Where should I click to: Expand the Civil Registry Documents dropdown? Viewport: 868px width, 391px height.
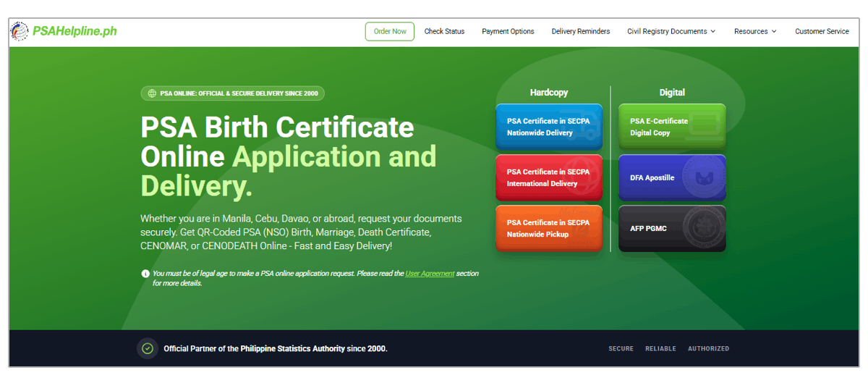pos(671,31)
